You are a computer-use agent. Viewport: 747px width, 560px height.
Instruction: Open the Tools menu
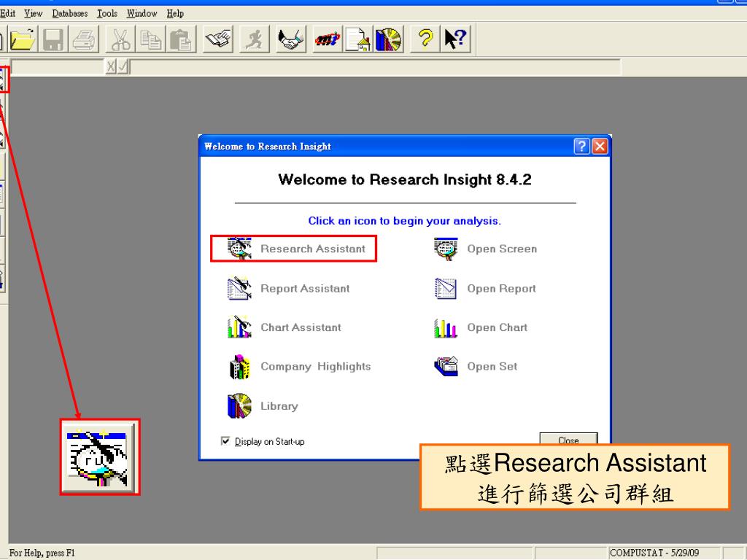click(107, 13)
